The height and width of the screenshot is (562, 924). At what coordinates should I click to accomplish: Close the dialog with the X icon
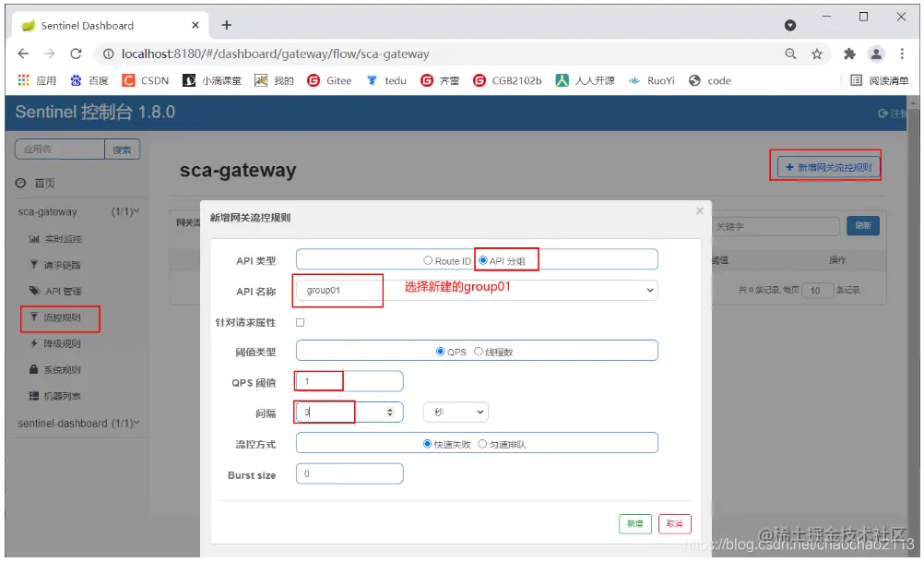700,210
